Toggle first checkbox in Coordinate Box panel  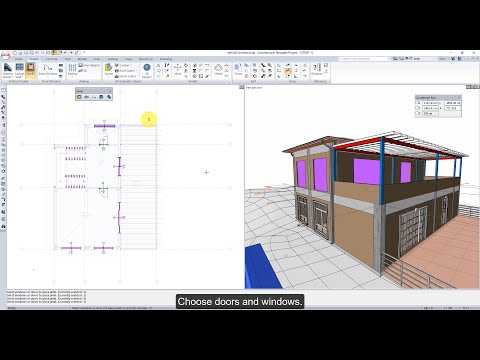click(x=418, y=103)
